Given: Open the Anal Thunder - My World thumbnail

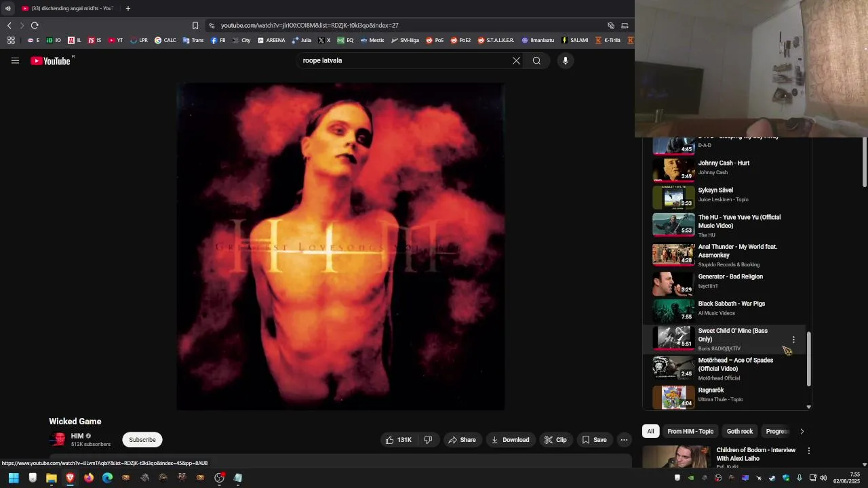Looking at the screenshot, I should [x=673, y=255].
